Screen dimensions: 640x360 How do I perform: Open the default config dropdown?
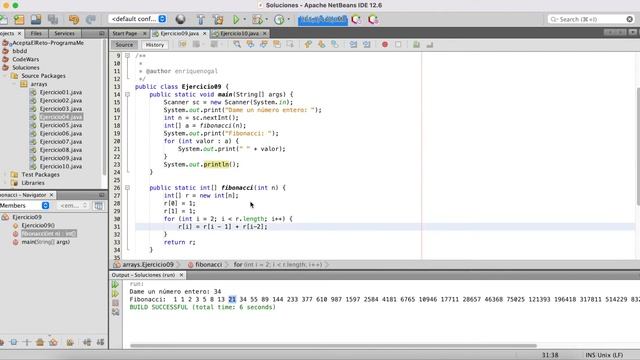coord(138,19)
